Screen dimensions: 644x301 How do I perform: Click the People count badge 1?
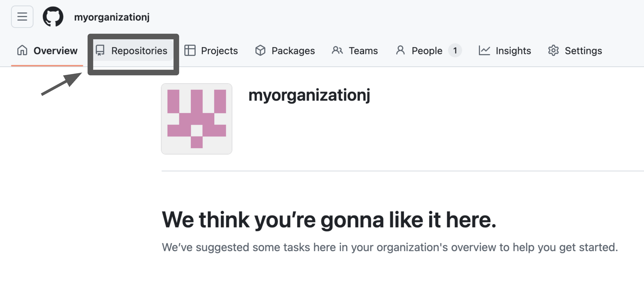click(x=455, y=51)
